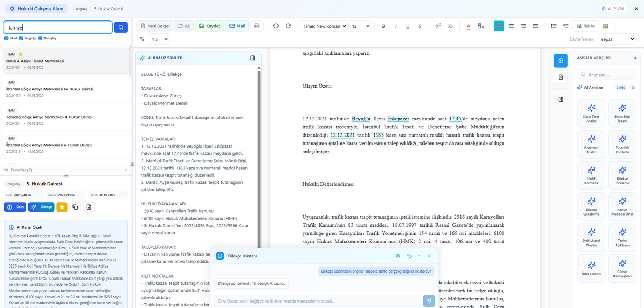The height and width of the screenshot is (308, 644).
Task: Click the yellow star favorite button
Action: coord(62,207)
